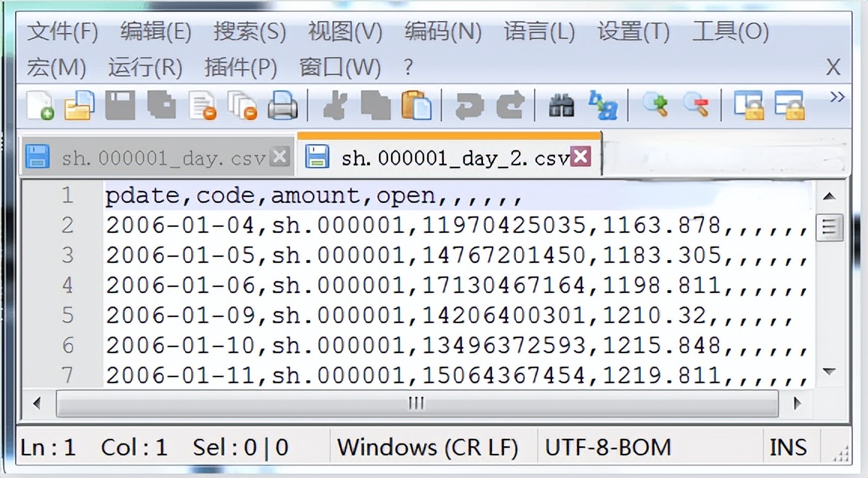Screen dimensions: 868x478
Task: Toggle the INS insert mode indicator
Action: tap(788, 447)
